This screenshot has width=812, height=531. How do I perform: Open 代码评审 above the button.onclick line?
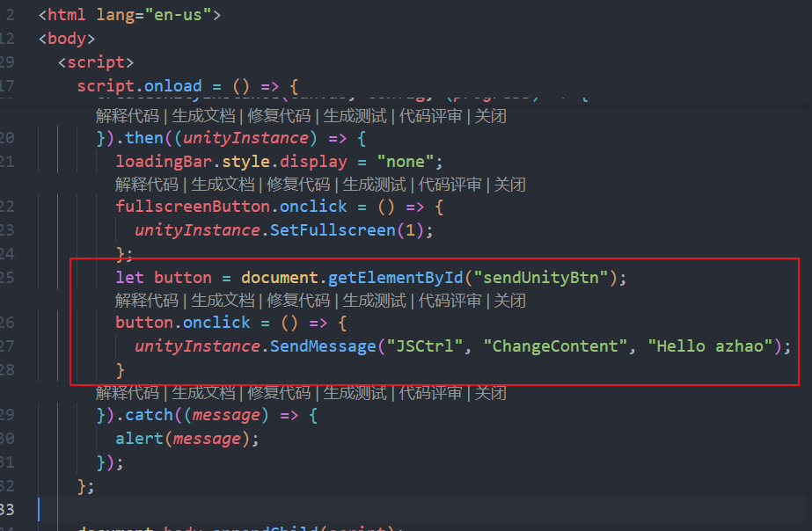(450, 300)
